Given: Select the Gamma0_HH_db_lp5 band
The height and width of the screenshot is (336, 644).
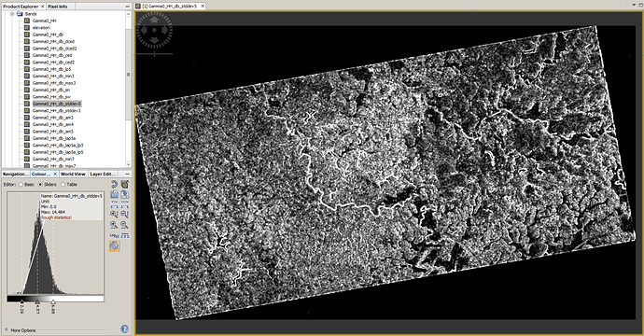Looking at the screenshot, I should click(x=51, y=69).
